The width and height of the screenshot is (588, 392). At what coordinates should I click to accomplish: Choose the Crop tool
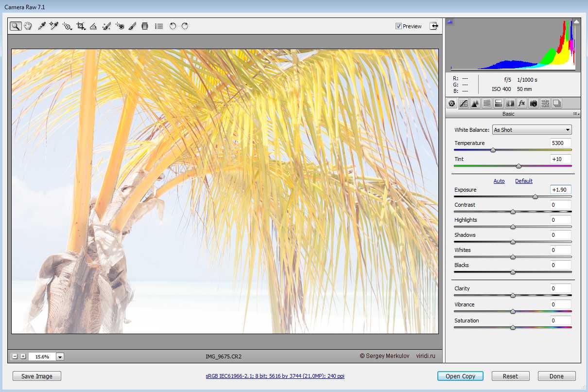pyautogui.click(x=81, y=26)
